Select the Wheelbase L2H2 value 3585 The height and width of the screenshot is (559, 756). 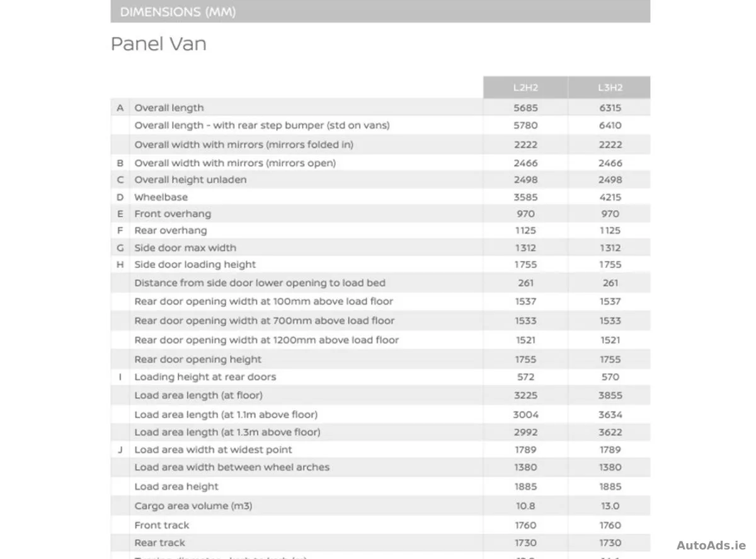pyautogui.click(x=525, y=197)
